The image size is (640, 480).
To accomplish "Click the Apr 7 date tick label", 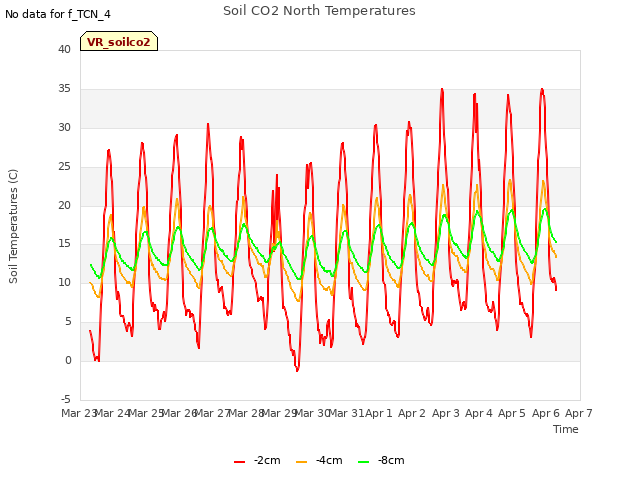I will coord(579,413).
